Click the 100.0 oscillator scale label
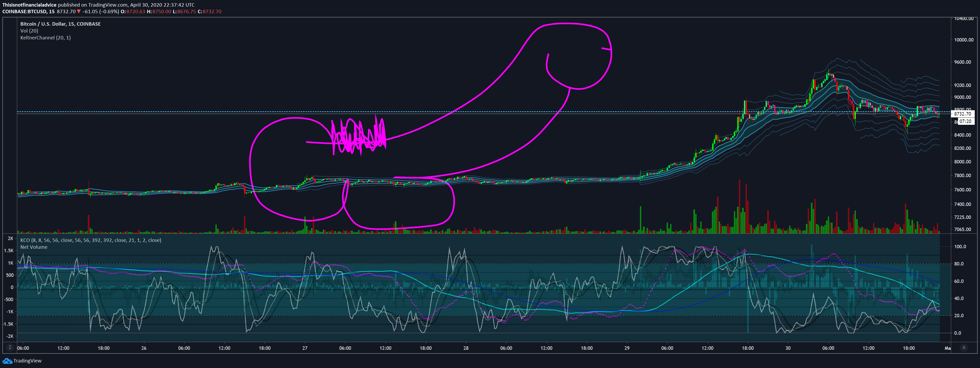The height and width of the screenshot is (368, 980). tap(960, 247)
